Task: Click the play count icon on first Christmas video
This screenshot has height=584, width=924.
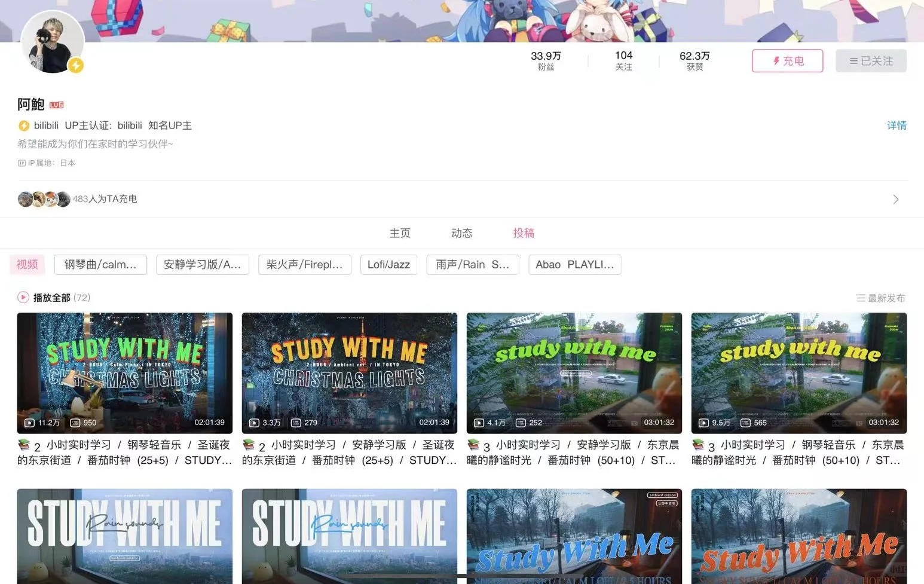Action: pyautogui.click(x=29, y=423)
